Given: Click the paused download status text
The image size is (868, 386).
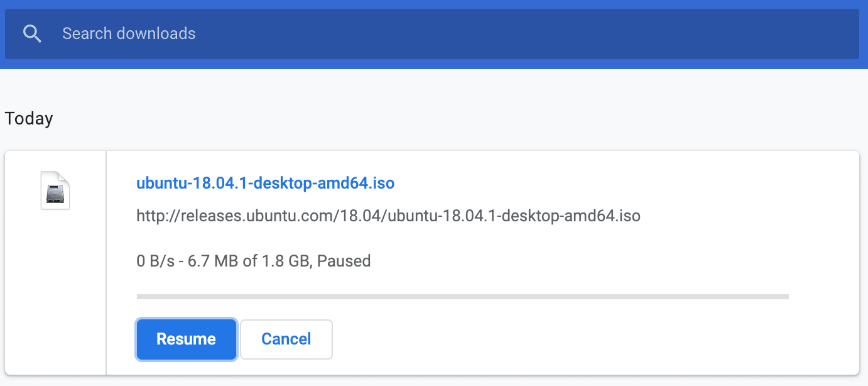Looking at the screenshot, I should (253, 260).
